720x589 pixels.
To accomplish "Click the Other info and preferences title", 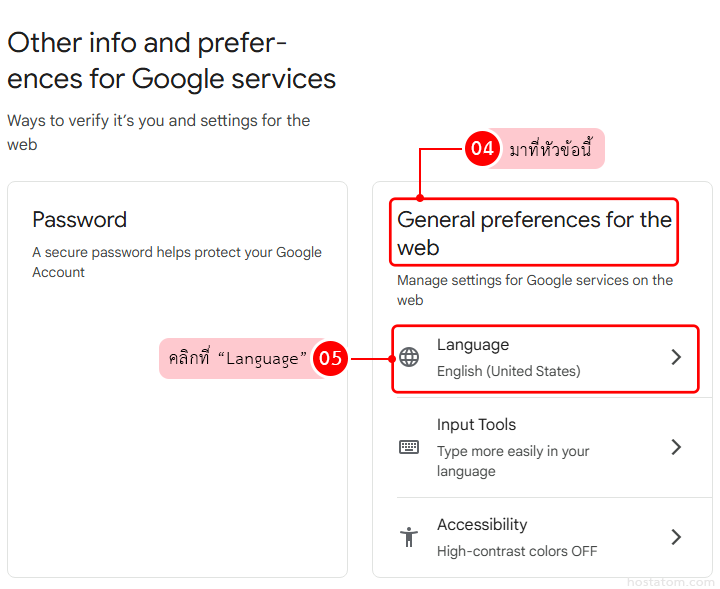I will 171,61.
